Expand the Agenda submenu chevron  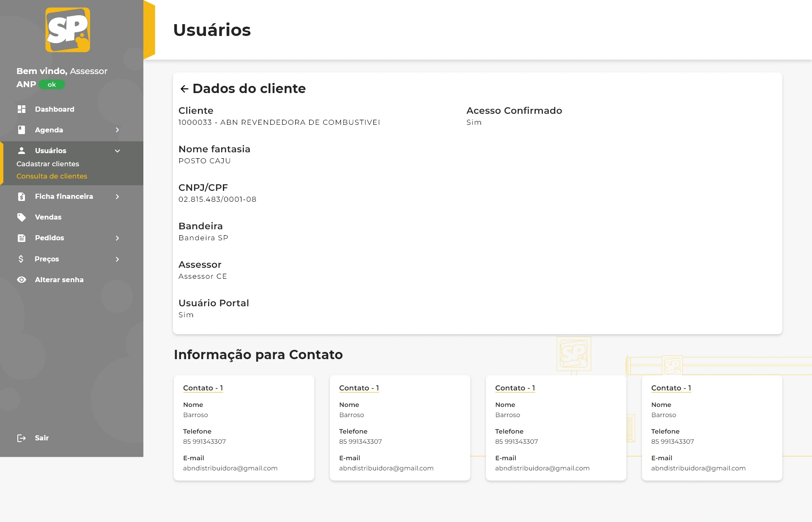[x=118, y=130]
